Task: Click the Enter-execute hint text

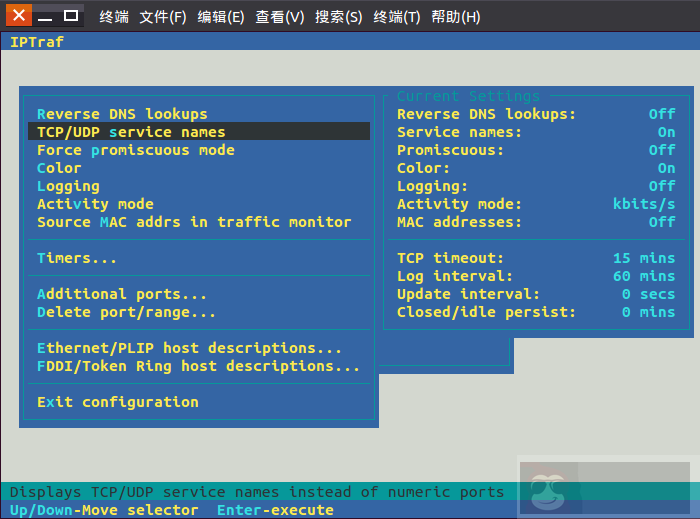Action: coord(275,510)
